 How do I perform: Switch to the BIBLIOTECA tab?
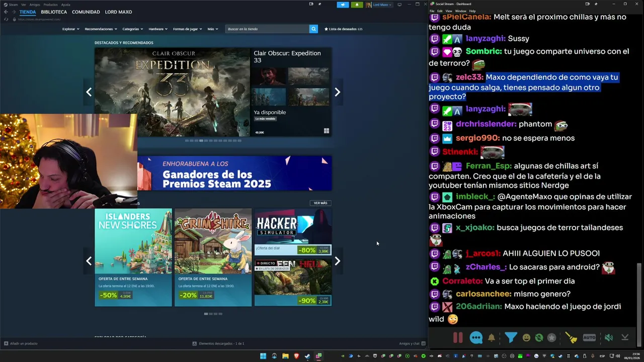pos(54,12)
